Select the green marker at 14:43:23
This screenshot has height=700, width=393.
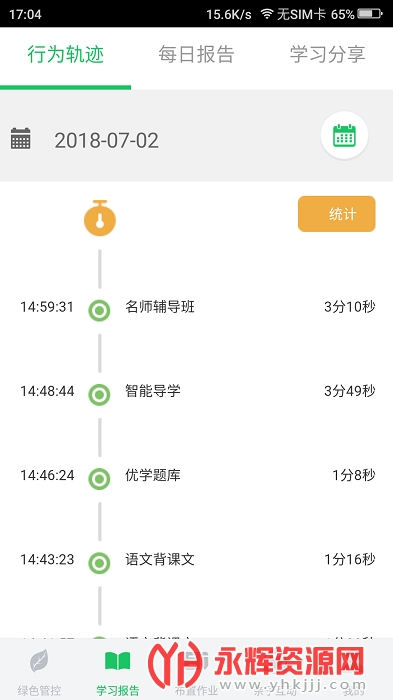click(99, 563)
